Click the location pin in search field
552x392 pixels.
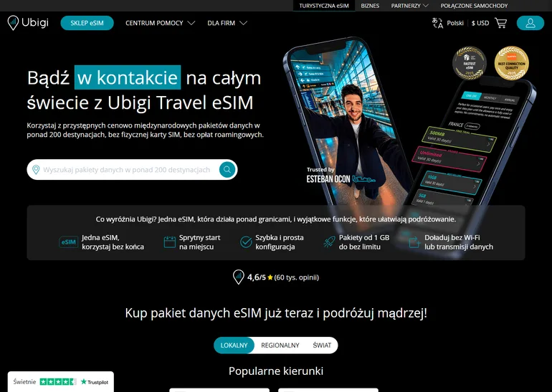36,170
